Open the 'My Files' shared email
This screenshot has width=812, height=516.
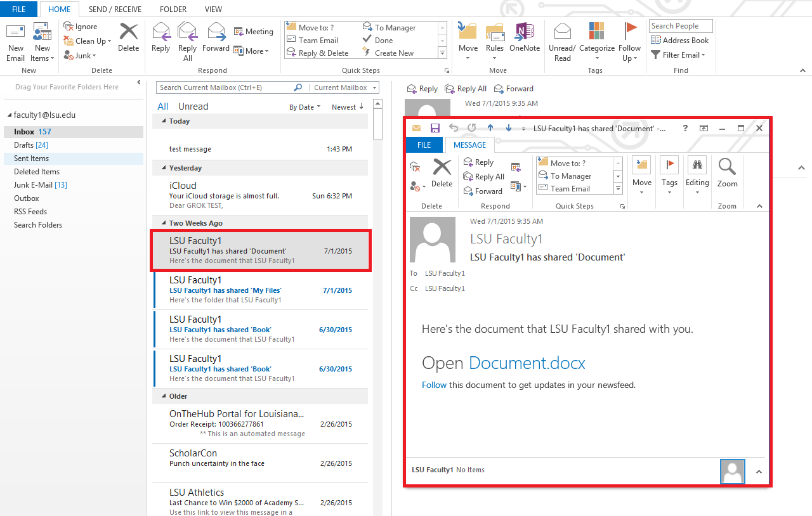tap(260, 290)
